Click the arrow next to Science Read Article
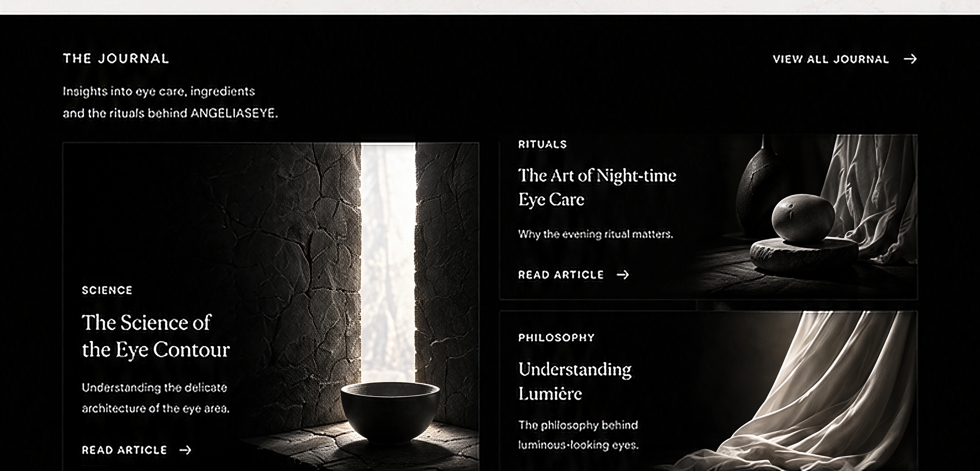Image resolution: width=980 pixels, height=471 pixels. tap(185, 450)
